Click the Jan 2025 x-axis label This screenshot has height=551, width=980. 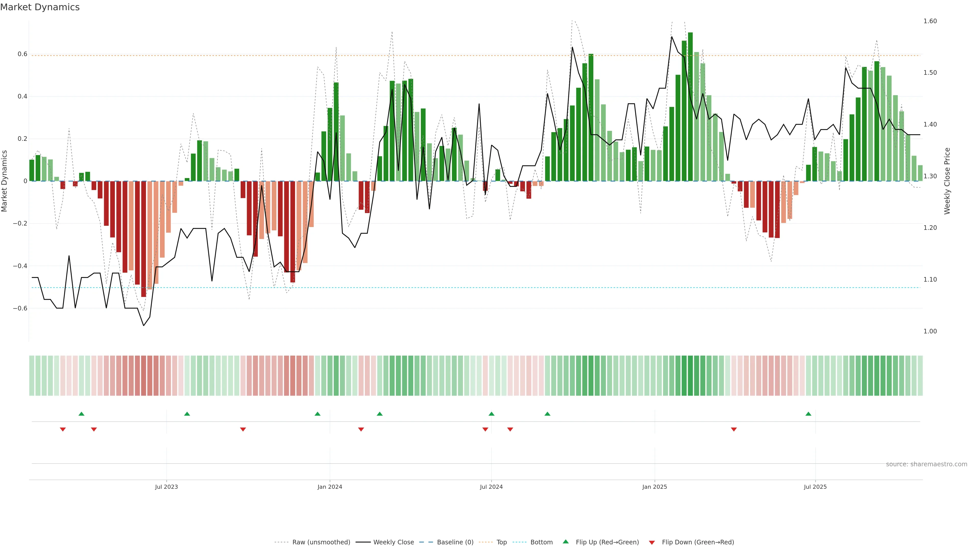coord(654,487)
